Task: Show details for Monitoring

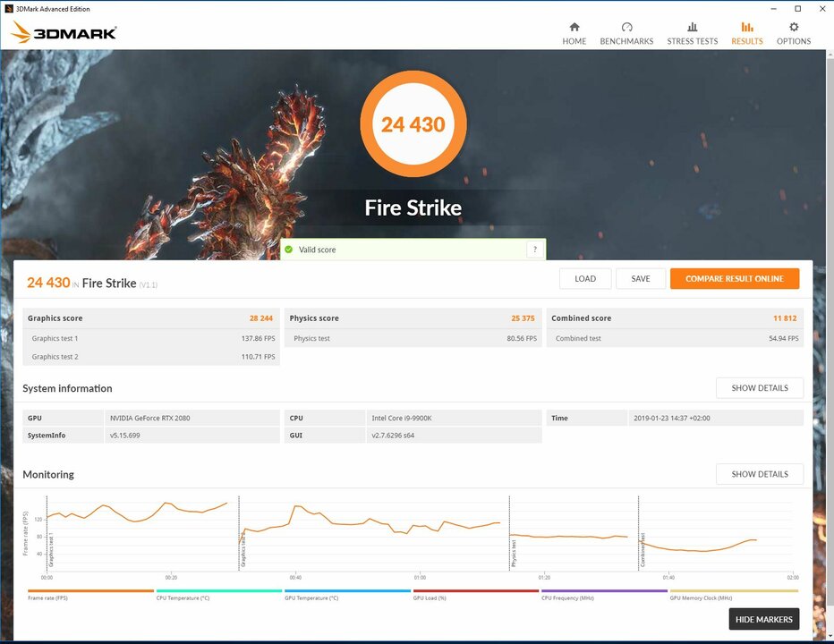Action: 760,474
